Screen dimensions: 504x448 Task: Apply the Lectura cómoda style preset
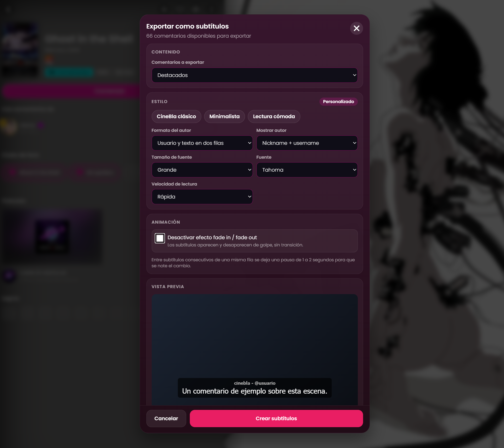[x=274, y=116]
